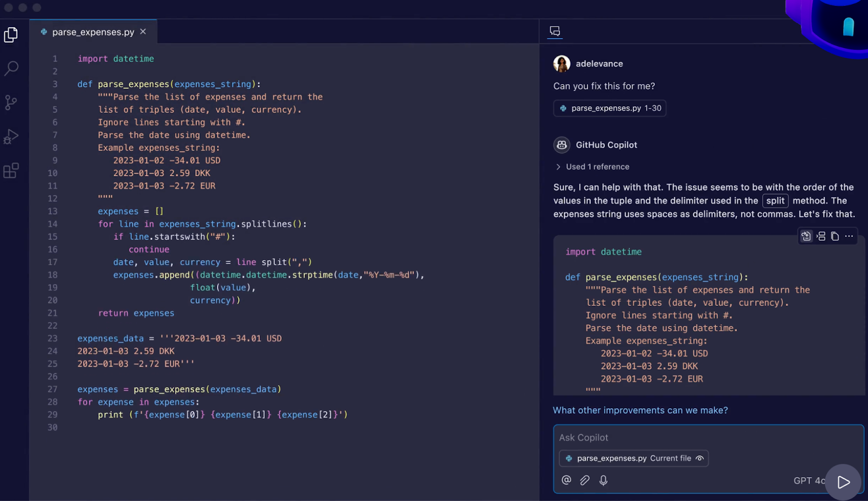This screenshot has width=868, height=501.
Task: Send the chat message with the arrow button
Action: 843,482
